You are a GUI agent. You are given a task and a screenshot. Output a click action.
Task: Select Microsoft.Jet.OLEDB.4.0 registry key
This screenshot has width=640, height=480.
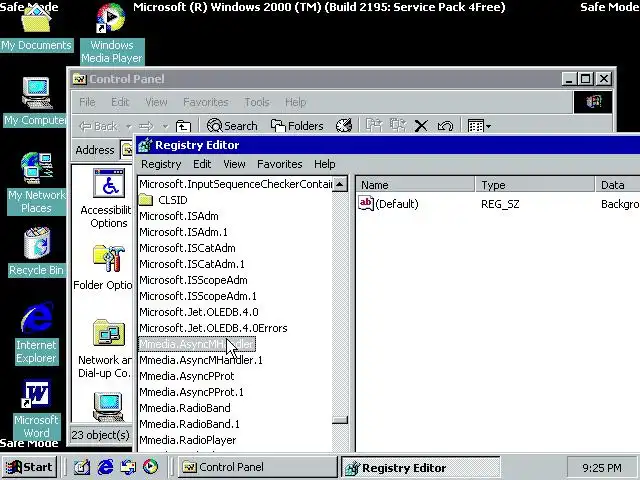click(199, 312)
